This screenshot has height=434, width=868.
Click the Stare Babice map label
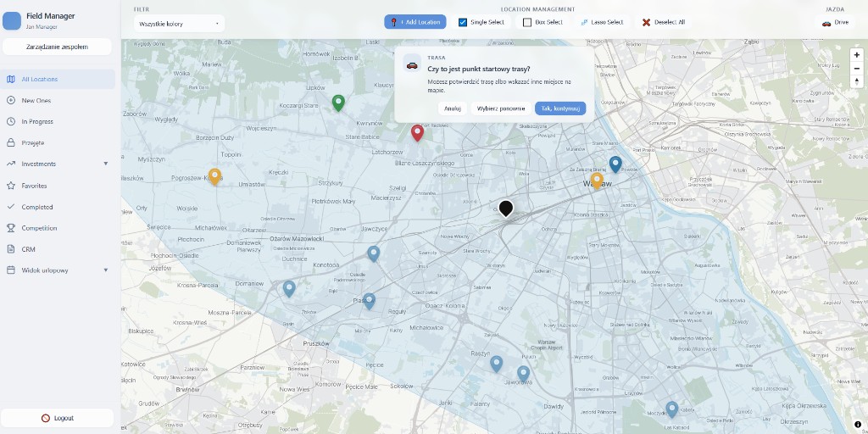362,136
